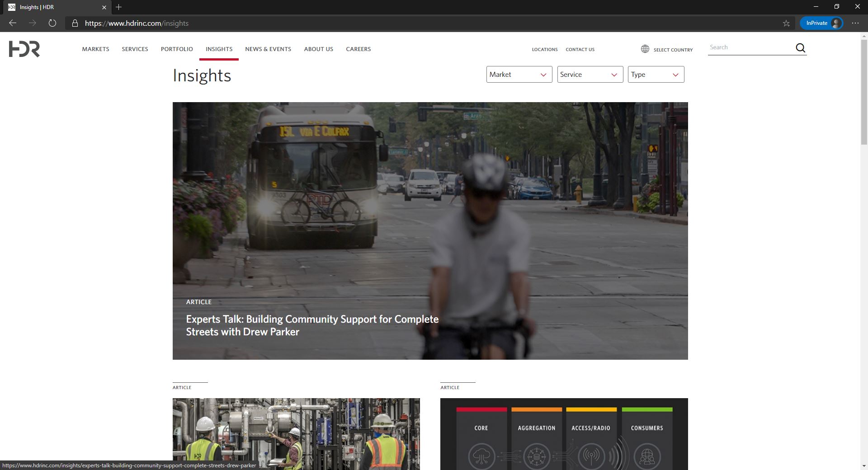Viewport: 868px width, 470px height.
Task: Click the HDR logo icon
Action: [24, 49]
